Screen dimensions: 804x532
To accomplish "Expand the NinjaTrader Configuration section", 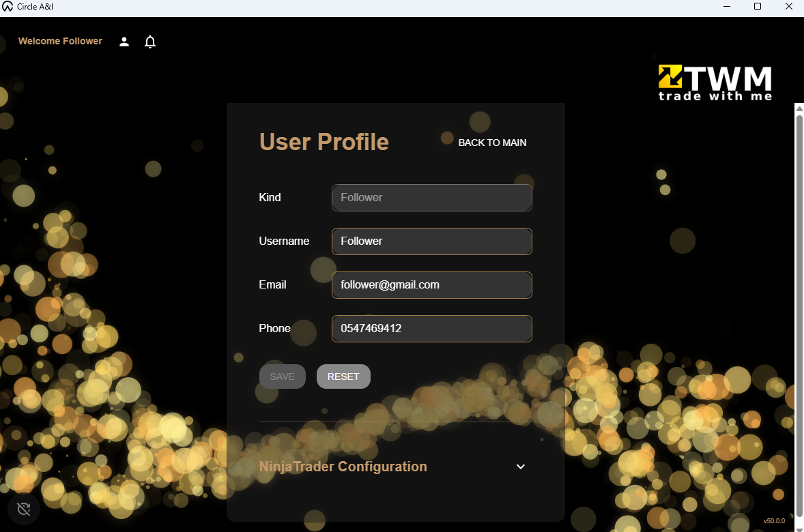I will coord(343,467).
